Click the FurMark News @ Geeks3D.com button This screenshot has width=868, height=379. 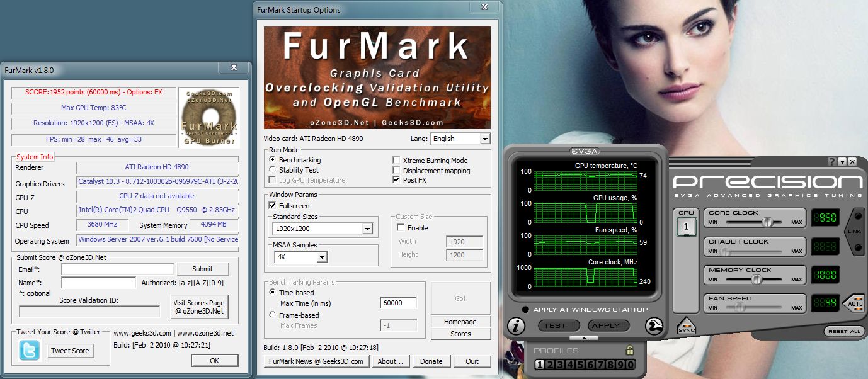[316, 361]
